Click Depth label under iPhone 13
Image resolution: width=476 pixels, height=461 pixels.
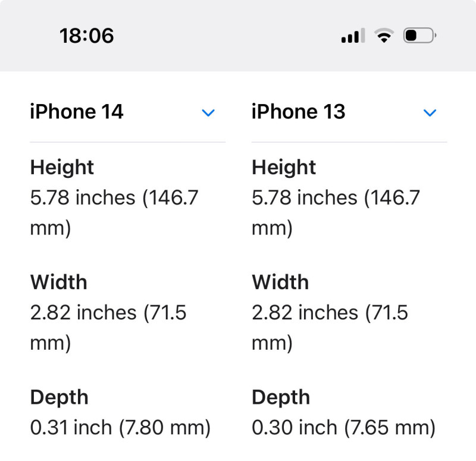pos(281,397)
